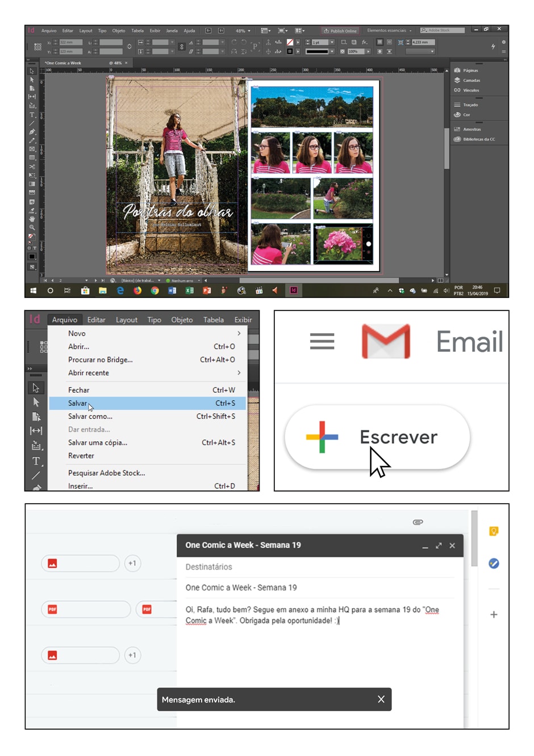Launch Chrome from the Windows taskbar
Screen dimensions: 534x756
tap(155, 290)
